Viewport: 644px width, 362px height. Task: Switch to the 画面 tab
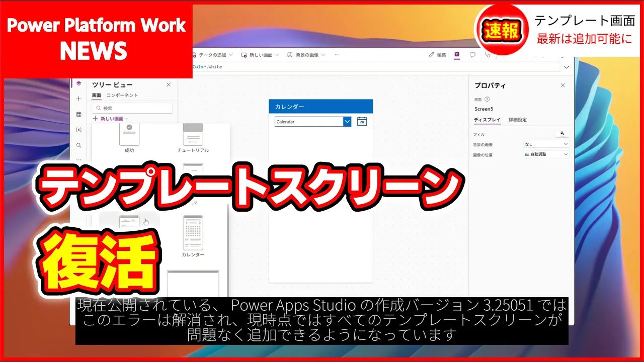pos(97,95)
